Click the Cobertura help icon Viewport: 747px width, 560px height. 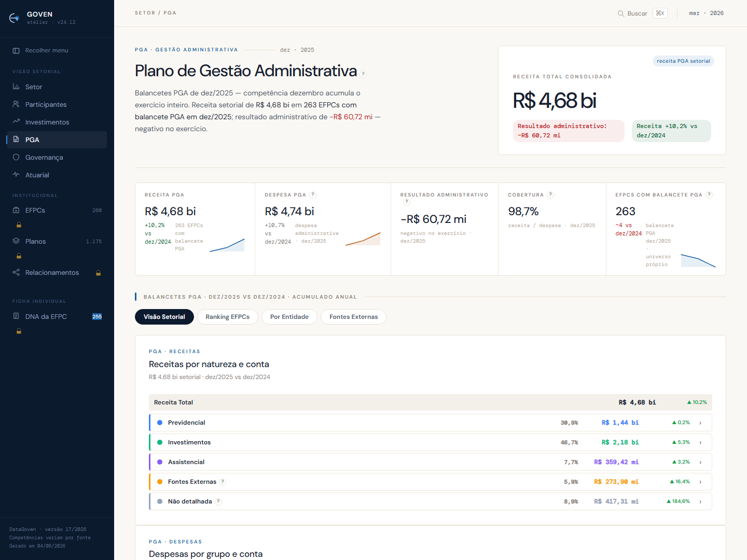550,195
